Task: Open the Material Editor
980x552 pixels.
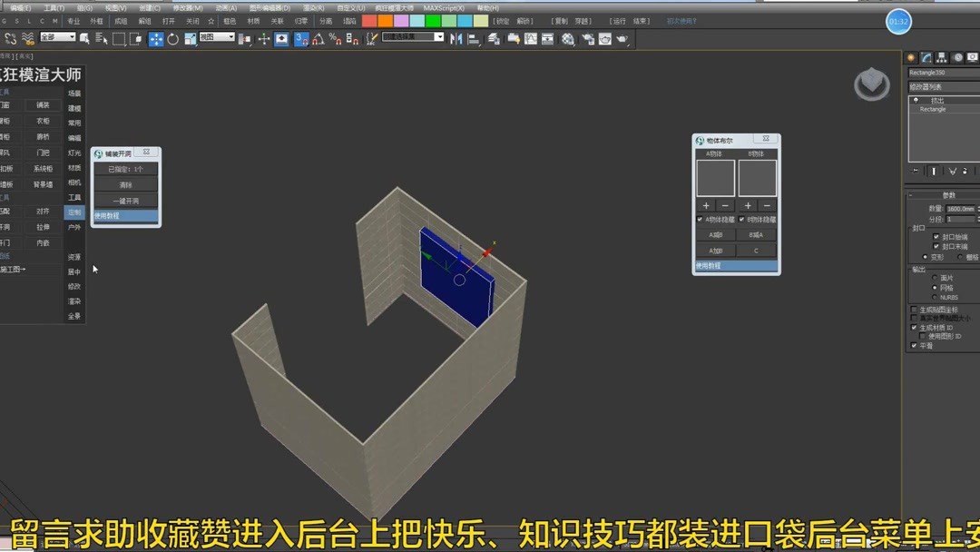Action: point(569,38)
